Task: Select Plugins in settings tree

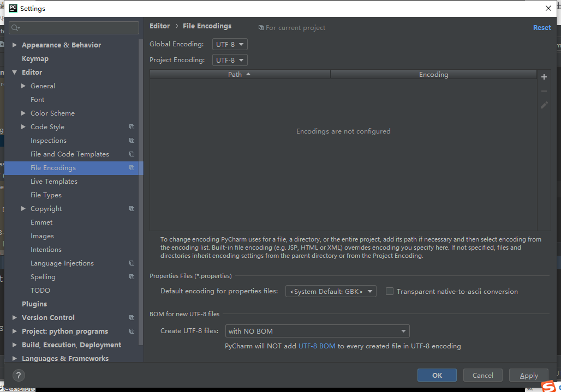Action: (x=34, y=304)
